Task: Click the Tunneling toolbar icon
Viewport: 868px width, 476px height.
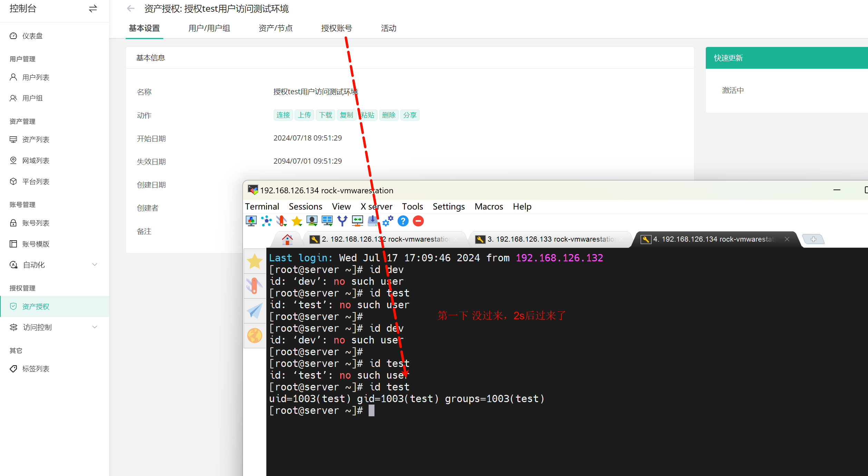Action: pos(357,221)
